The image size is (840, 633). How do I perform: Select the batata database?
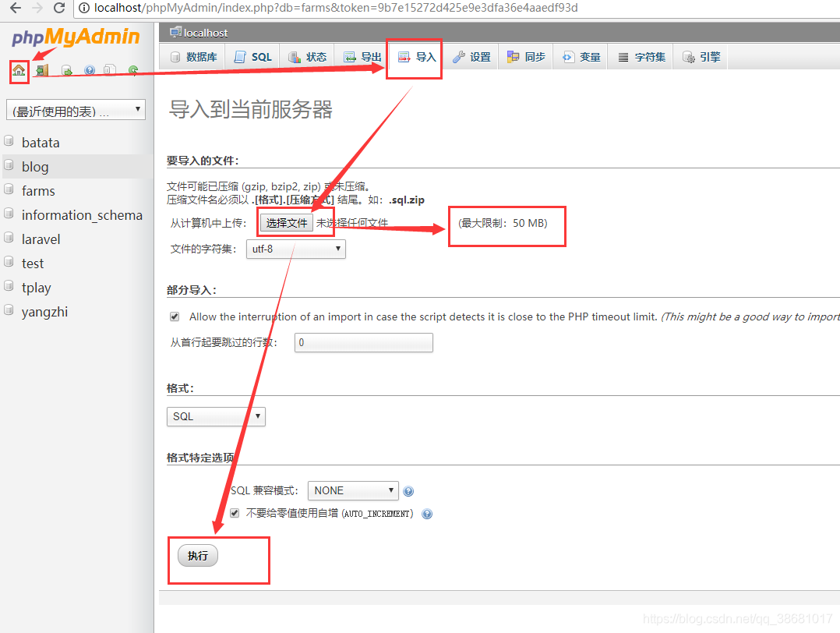coord(41,143)
